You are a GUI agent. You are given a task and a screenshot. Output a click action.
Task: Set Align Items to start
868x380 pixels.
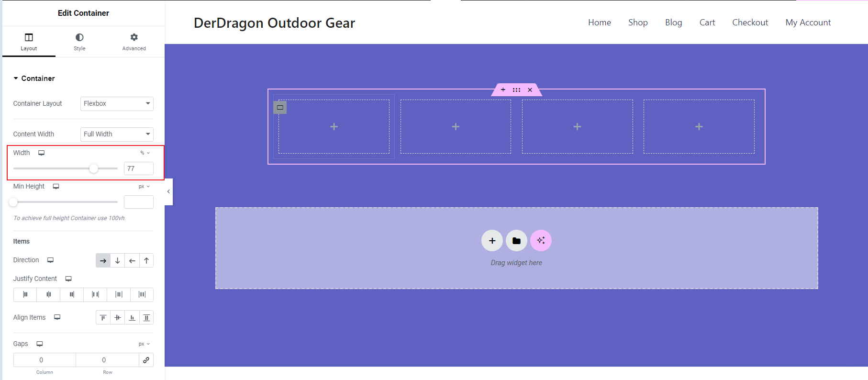point(103,317)
